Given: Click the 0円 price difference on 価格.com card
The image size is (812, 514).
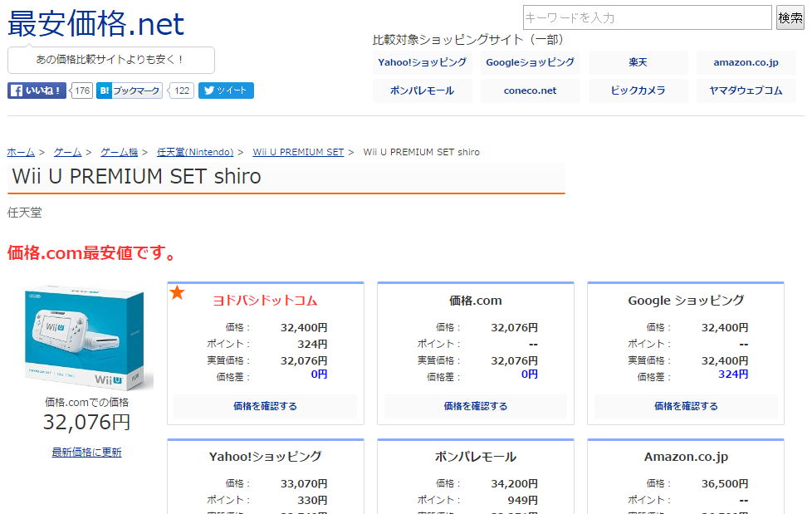Looking at the screenshot, I should [529, 374].
